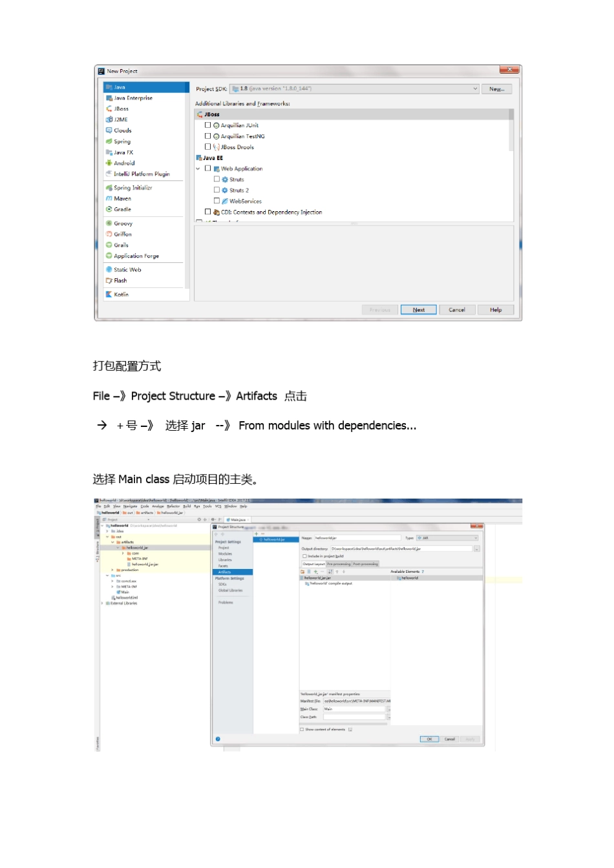Image resolution: width=614 pixels, height=868 pixels.
Task: Click Help in New Project dialog
Action: click(496, 310)
